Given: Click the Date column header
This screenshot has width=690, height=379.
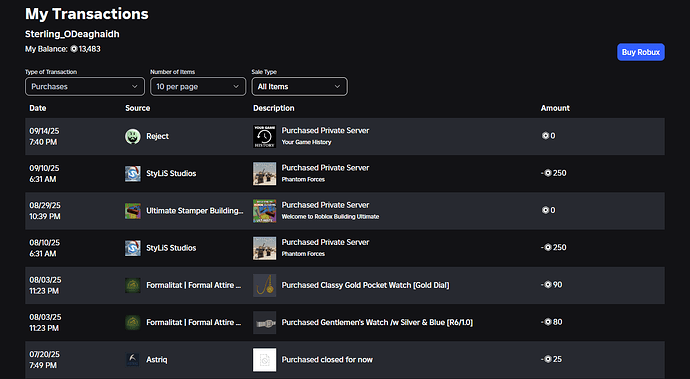Looking at the screenshot, I should 38,108.
